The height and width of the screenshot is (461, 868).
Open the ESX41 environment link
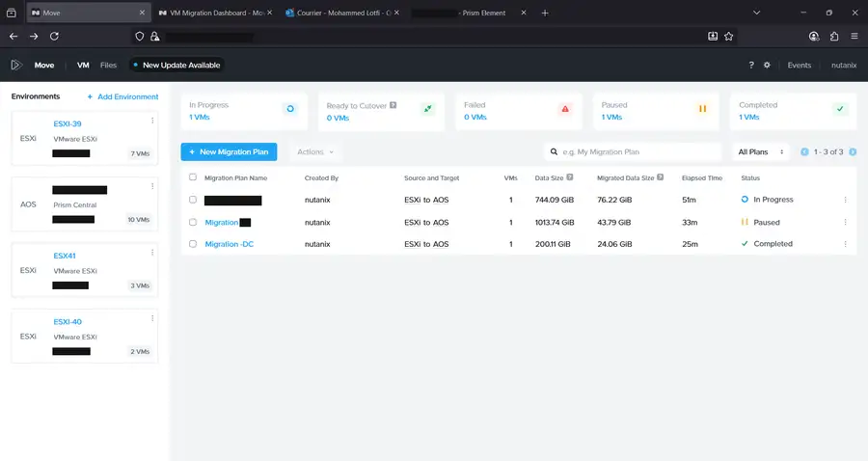point(65,256)
